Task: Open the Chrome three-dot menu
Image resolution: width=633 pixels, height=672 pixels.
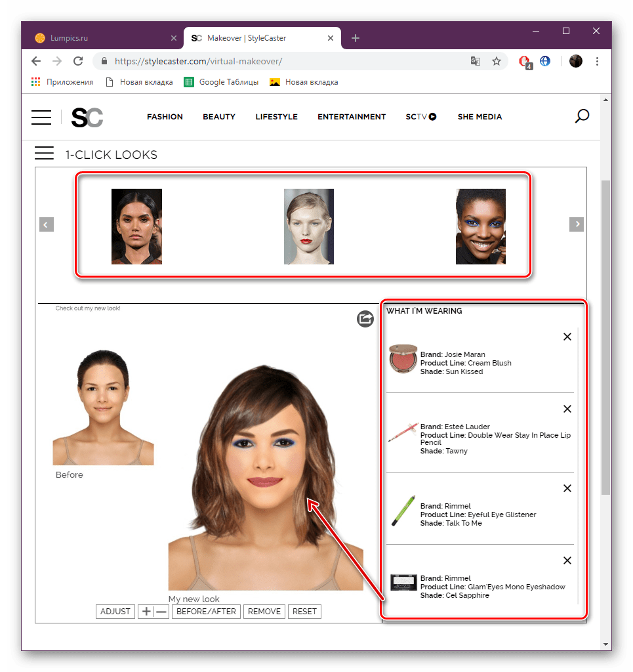Action: pos(597,61)
